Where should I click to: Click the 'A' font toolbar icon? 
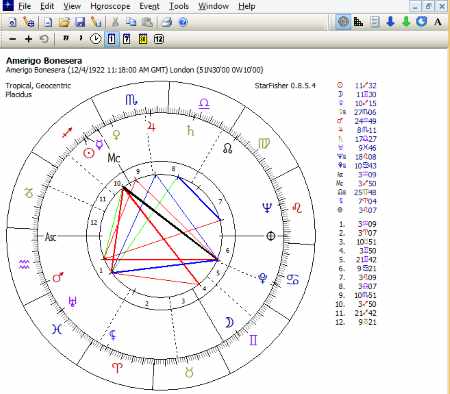point(438,22)
